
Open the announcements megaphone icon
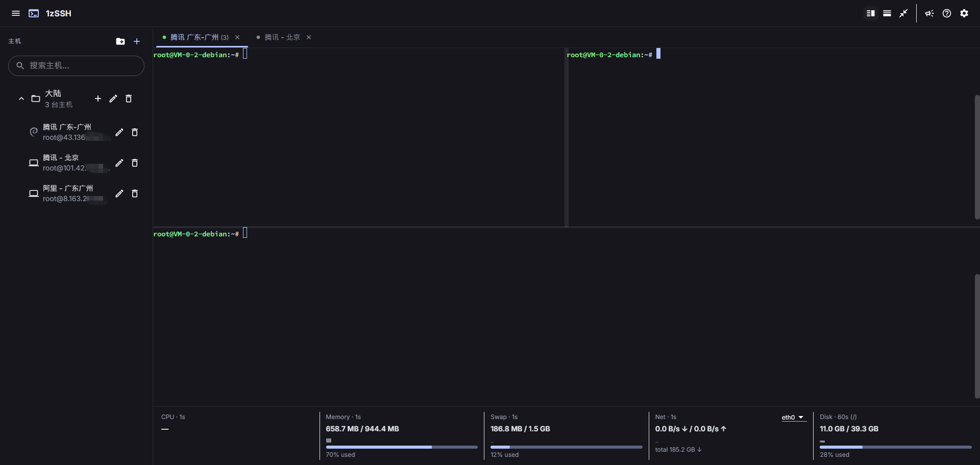tap(929, 13)
